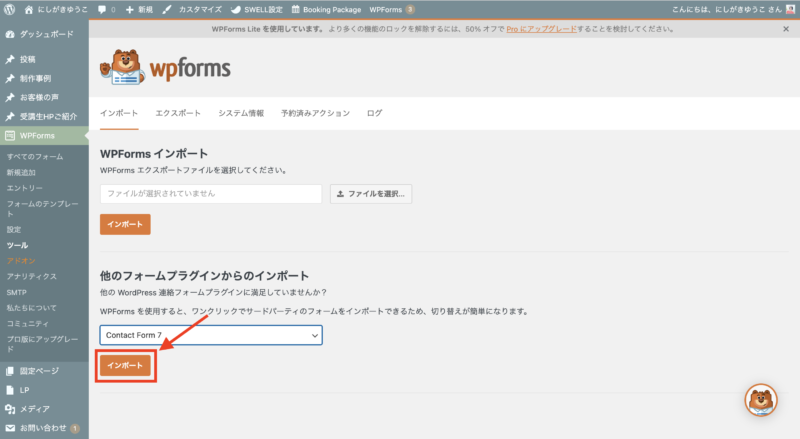This screenshot has height=439, width=800.
Task: Open コミュニティ submenu item
Action: click(x=28, y=324)
